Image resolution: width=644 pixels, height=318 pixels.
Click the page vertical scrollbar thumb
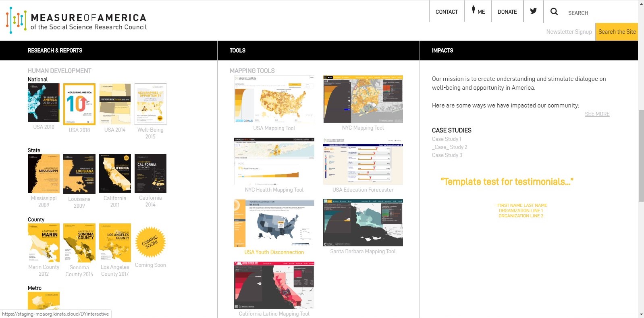[x=641, y=156]
